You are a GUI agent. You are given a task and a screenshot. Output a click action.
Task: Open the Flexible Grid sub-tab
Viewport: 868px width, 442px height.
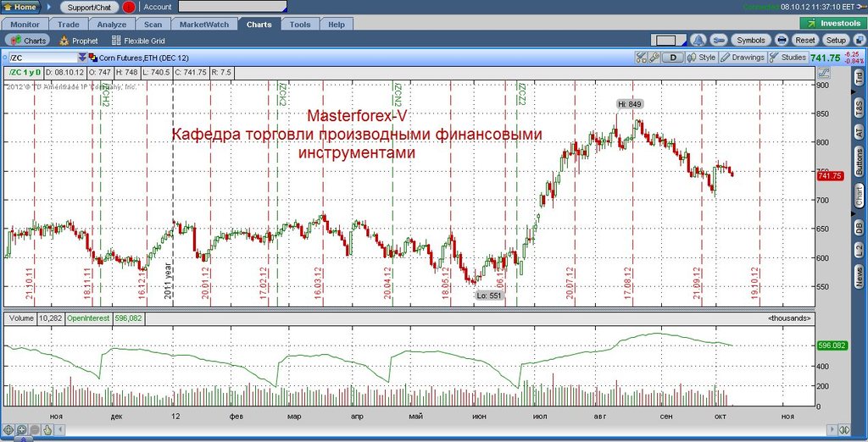click(138, 41)
